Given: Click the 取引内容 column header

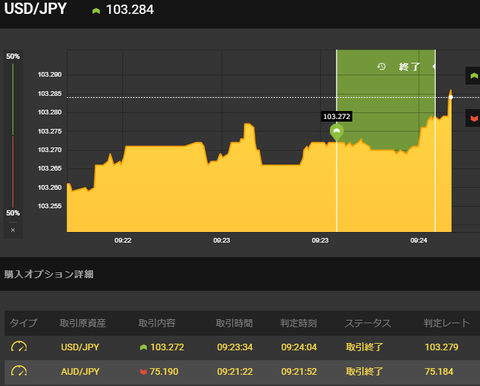Looking at the screenshot, I should [157, 323].
